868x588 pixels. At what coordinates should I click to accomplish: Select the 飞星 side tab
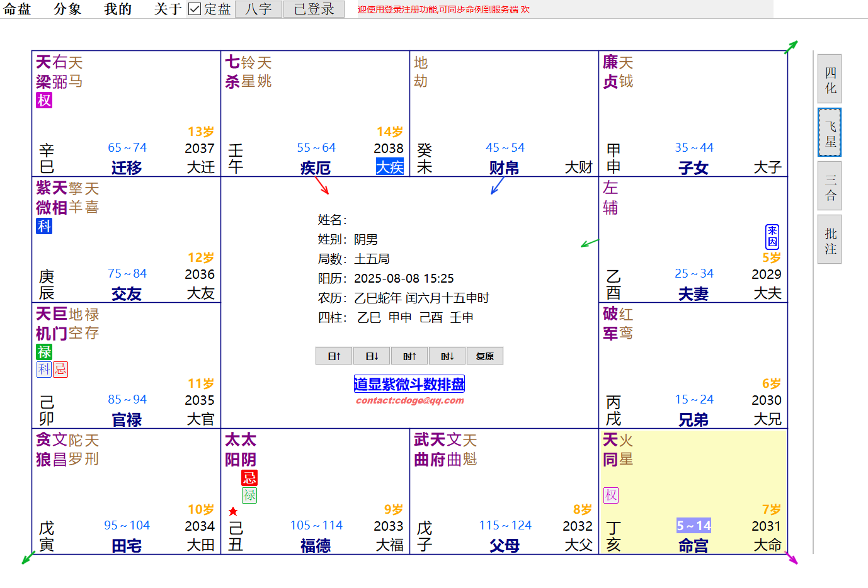point(830,132)
